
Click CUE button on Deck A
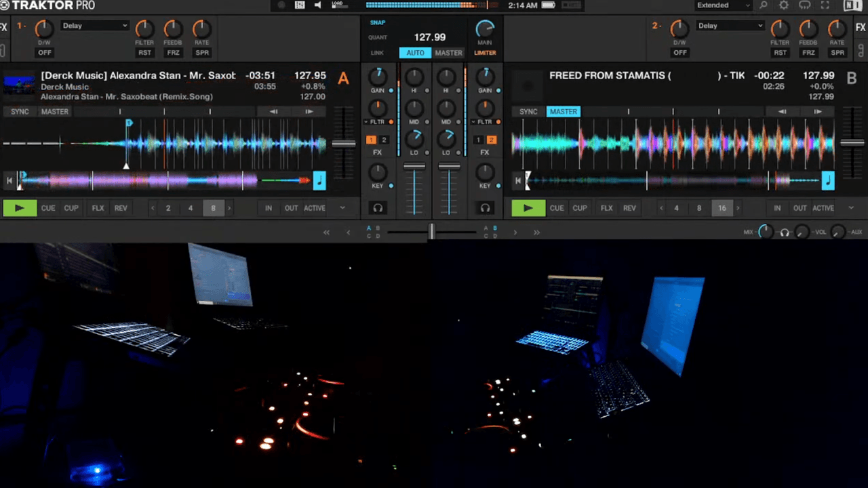tap(48, 208)
